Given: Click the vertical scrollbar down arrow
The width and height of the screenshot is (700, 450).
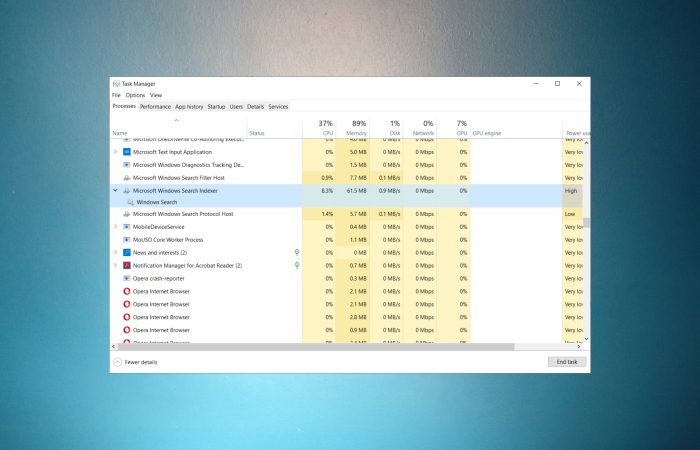Looking at the screenshot, I should pos(587,339).
